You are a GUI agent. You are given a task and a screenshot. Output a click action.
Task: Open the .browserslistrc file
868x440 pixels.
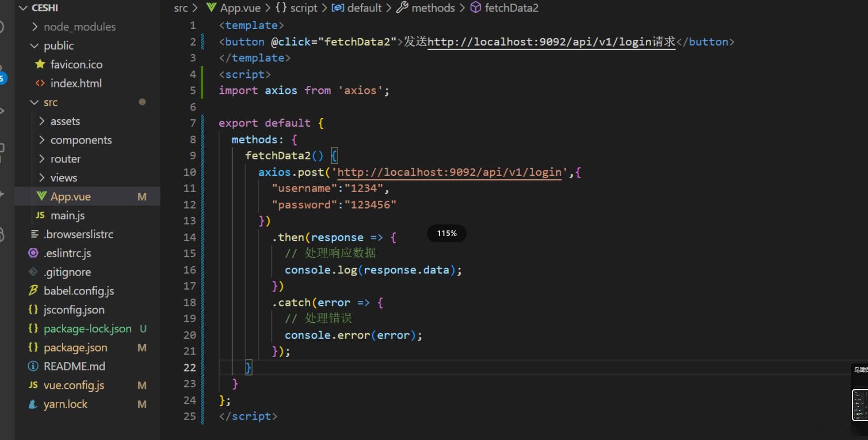tap(79, 234)
